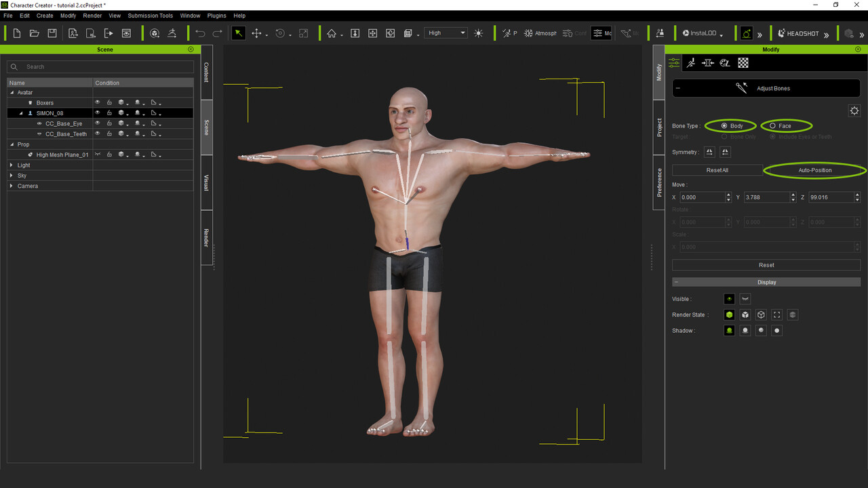Click the Reset button under Scale
Viewport: 868px width, 488px height.
(766, 265)
